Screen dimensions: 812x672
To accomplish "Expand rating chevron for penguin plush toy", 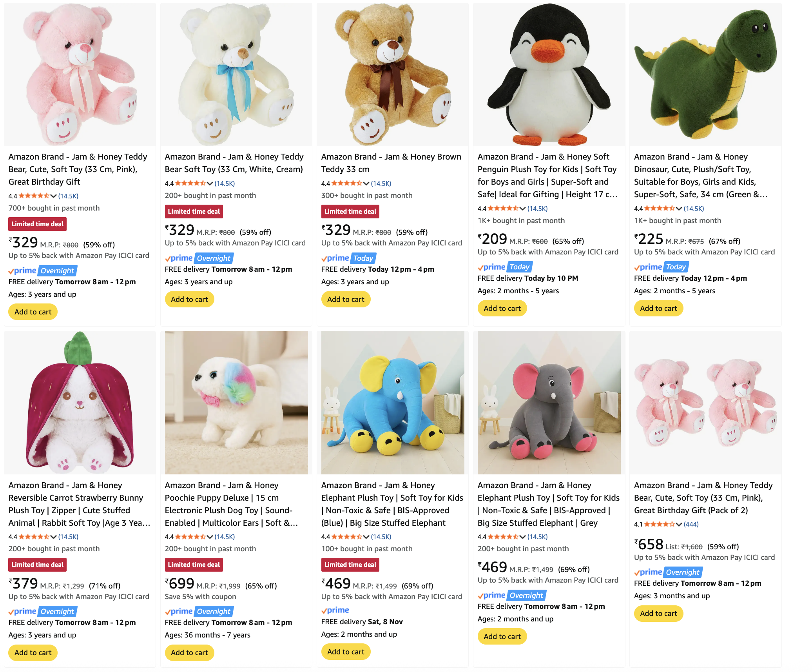I will [x=522, y=209].
